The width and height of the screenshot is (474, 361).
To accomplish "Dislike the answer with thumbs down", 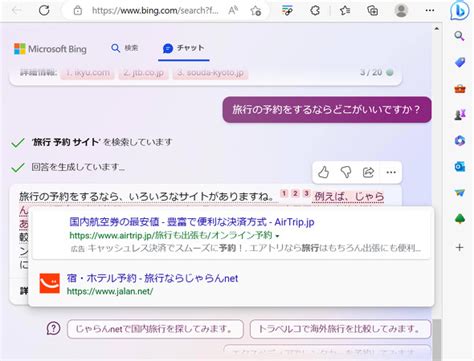I will 346,172.
